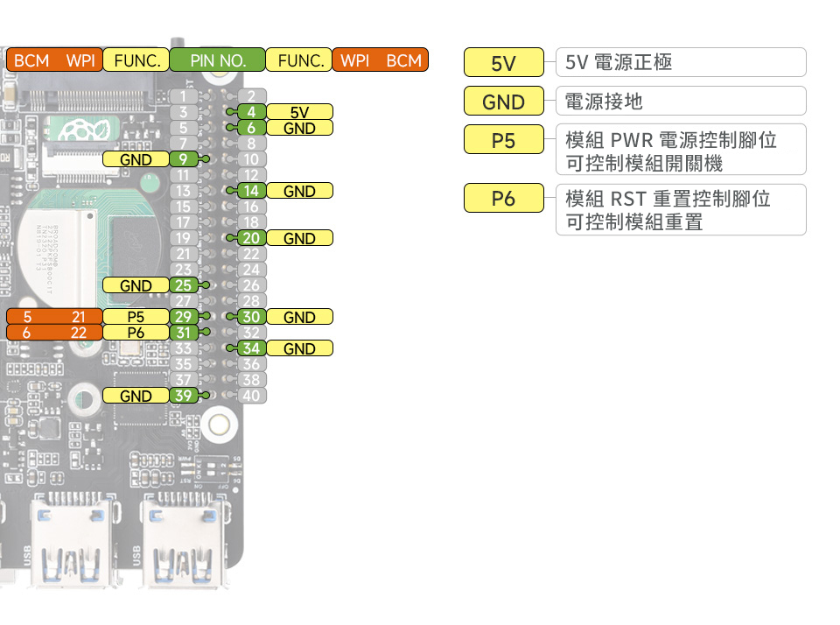Select pin number 30 on the header
Viewport: 840px width, 625px height.
250,317
